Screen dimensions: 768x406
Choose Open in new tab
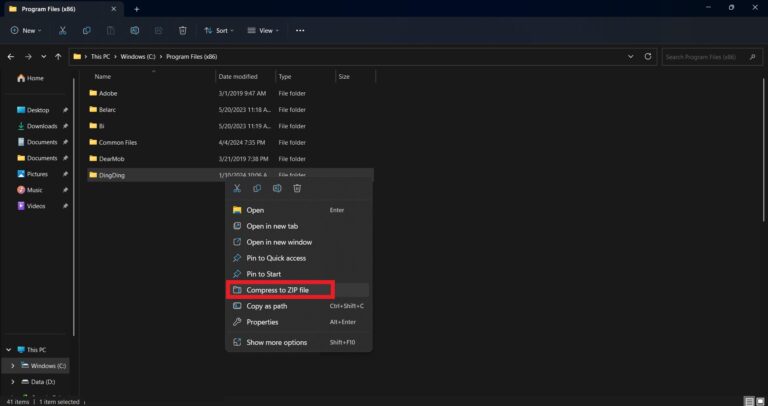pos(298,226)
